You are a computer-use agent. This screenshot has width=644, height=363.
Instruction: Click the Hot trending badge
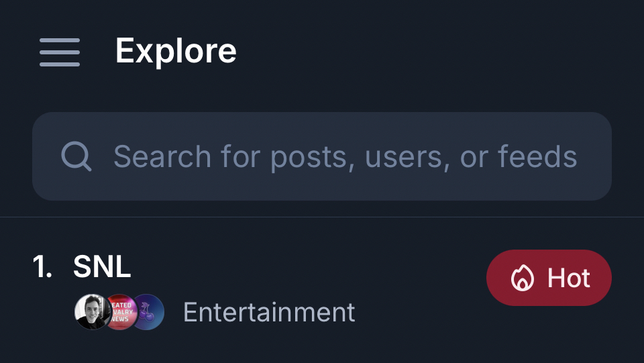tap(549, 278)
